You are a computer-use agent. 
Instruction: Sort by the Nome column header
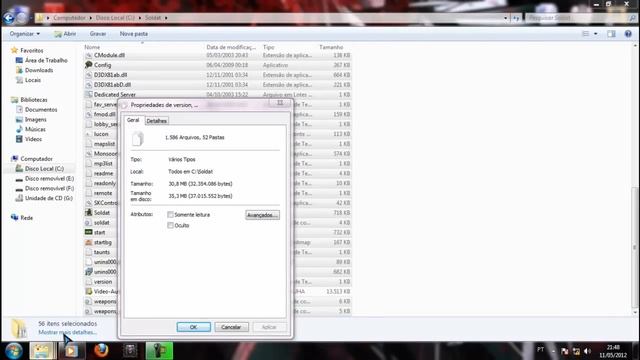pos(92,47)
